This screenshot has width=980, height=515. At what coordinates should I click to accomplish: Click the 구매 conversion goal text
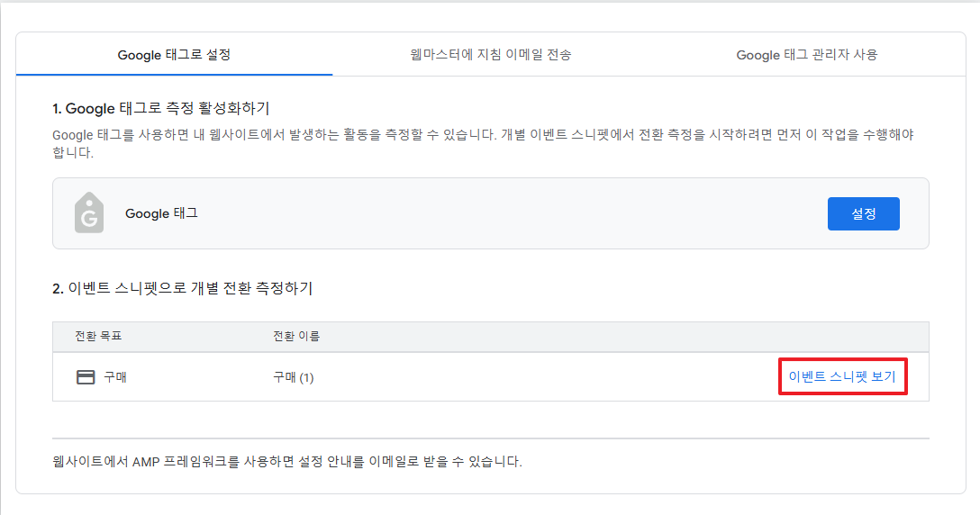pos(115,377)
